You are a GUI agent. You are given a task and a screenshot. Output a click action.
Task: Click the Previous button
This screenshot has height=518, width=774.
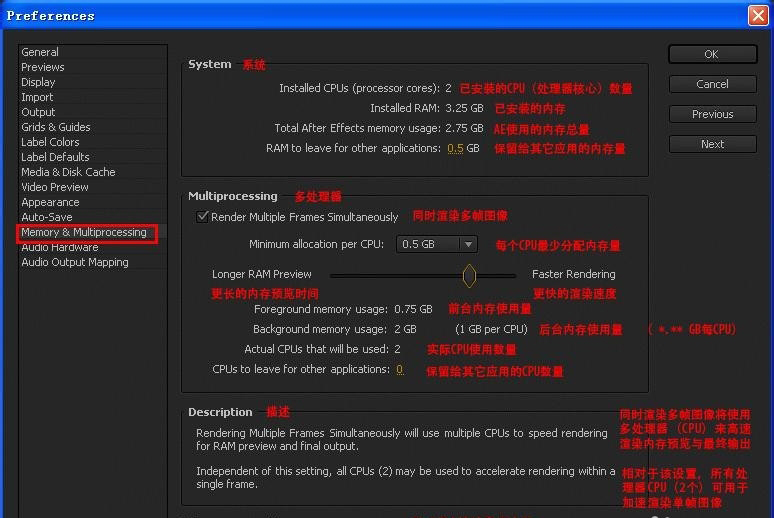(712, 114)
